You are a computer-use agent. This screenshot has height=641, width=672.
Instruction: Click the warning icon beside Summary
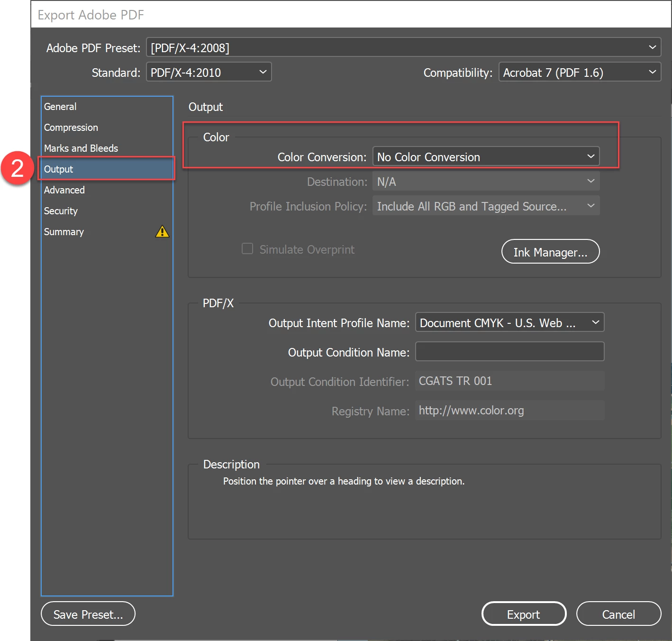162,231
